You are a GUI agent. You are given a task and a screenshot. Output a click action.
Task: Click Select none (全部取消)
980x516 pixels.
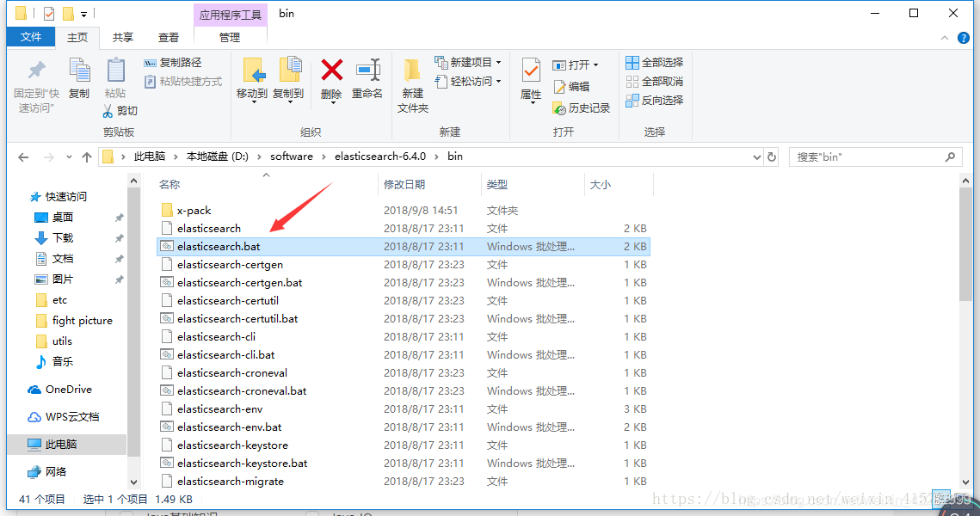click(655, 81)
